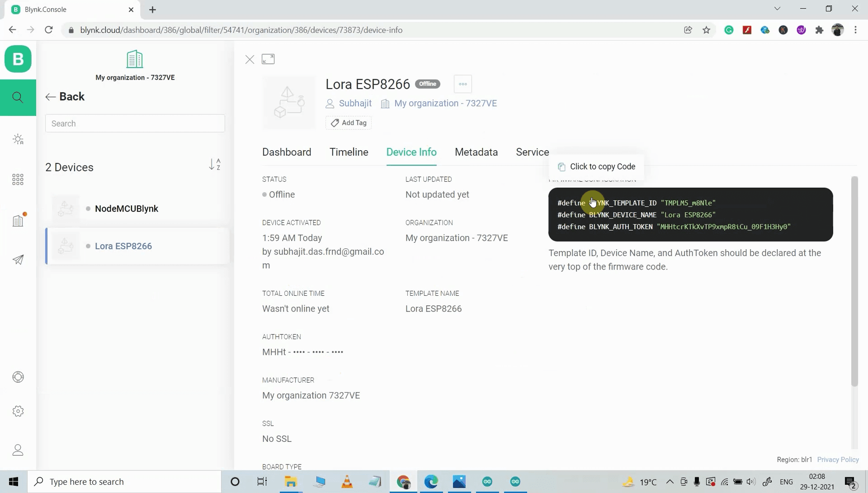Open notifications paper plane icon in sidebar
This screenshot has height=493, width=868.
(x=18, y=260)
